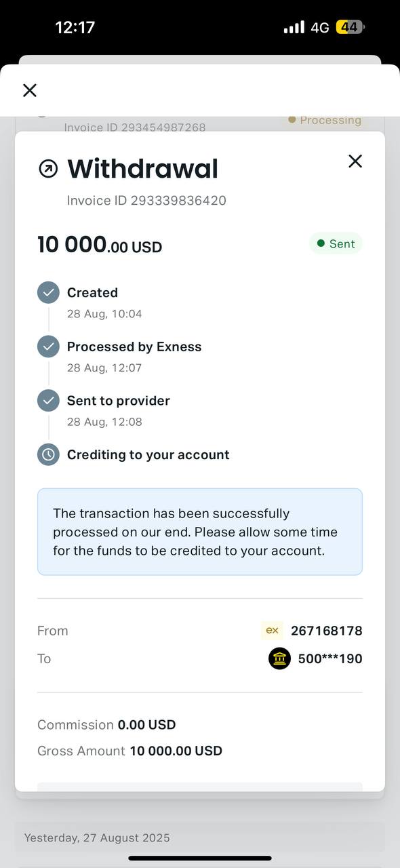Tap the Created step checkmark icon
The height and width of the screenshot is (868, 400).
(48, 293)
